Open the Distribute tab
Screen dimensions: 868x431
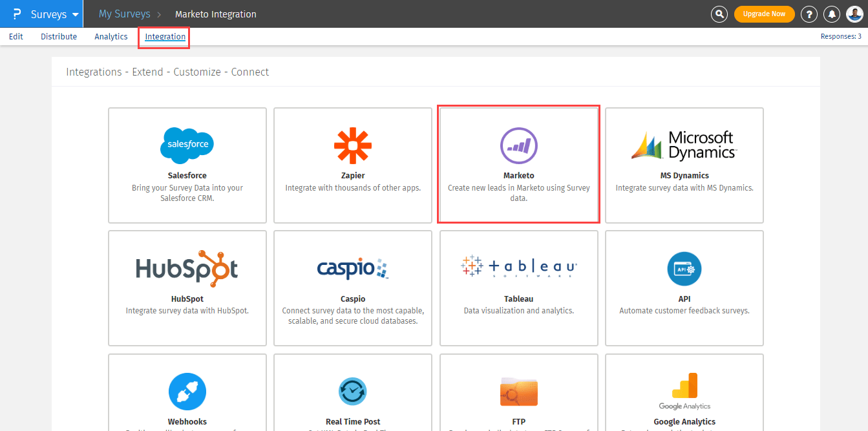point(59,37)
